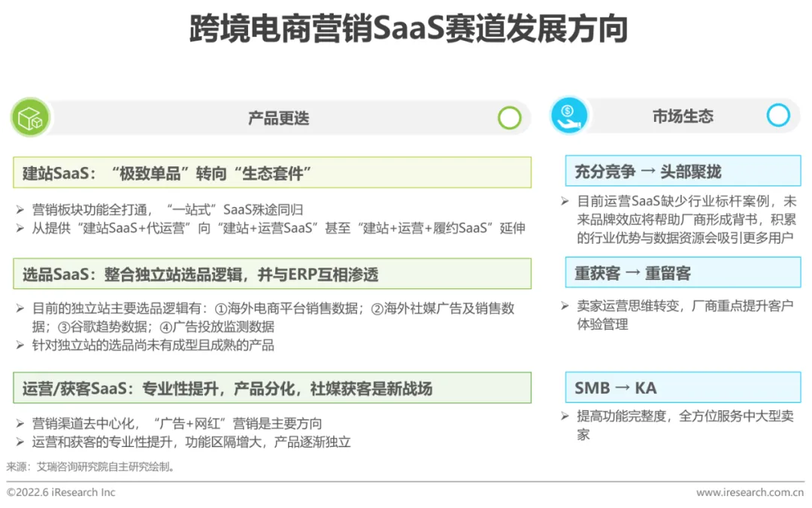This screenshot has height=508, width=812.
Task: Click the arrow bullet before 营销板块功能全打通
Action: tap(20, 209)
